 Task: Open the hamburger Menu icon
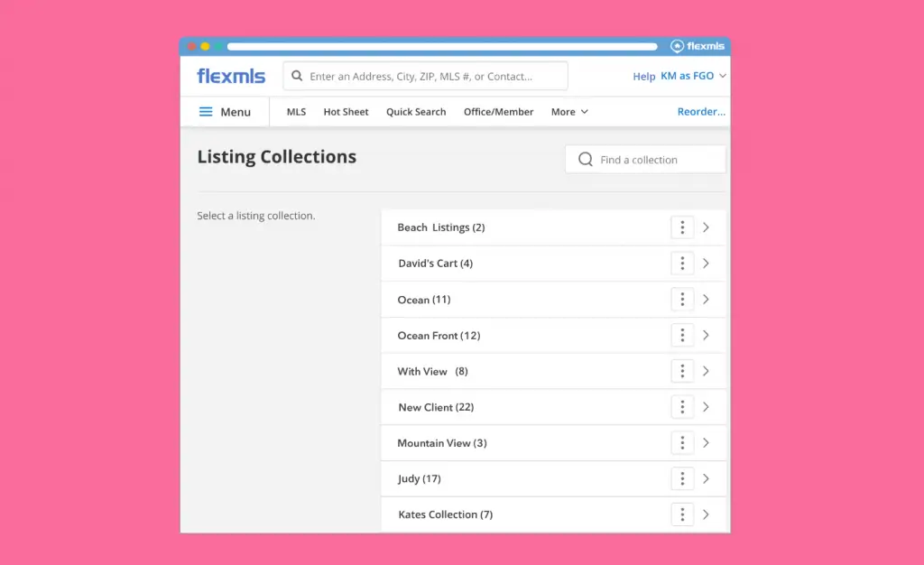[206, 112]
